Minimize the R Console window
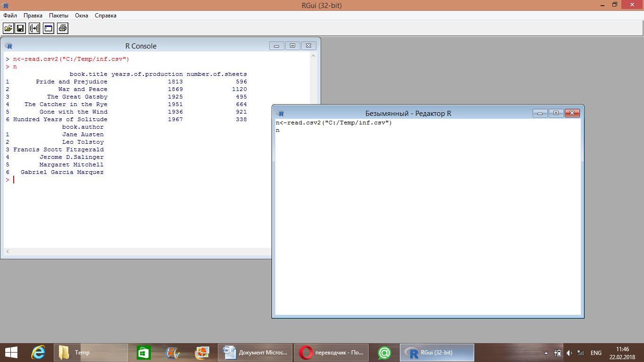This screenshot has height=362, width=644. pyautogui.click(x=277, y=46)
